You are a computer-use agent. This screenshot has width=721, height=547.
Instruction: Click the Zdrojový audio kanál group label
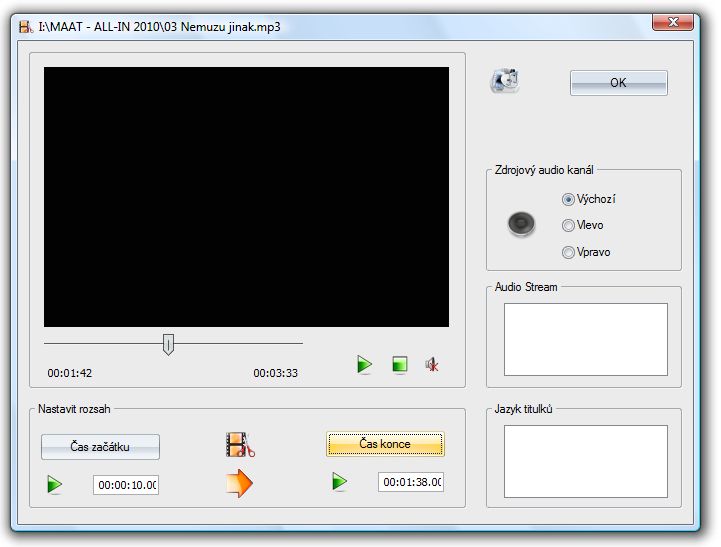click(x=544, y=170)
